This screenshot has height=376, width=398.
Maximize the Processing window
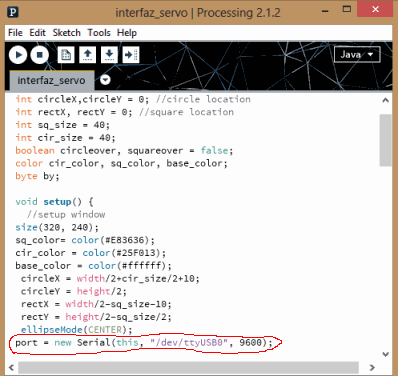[x=347, y=9]
